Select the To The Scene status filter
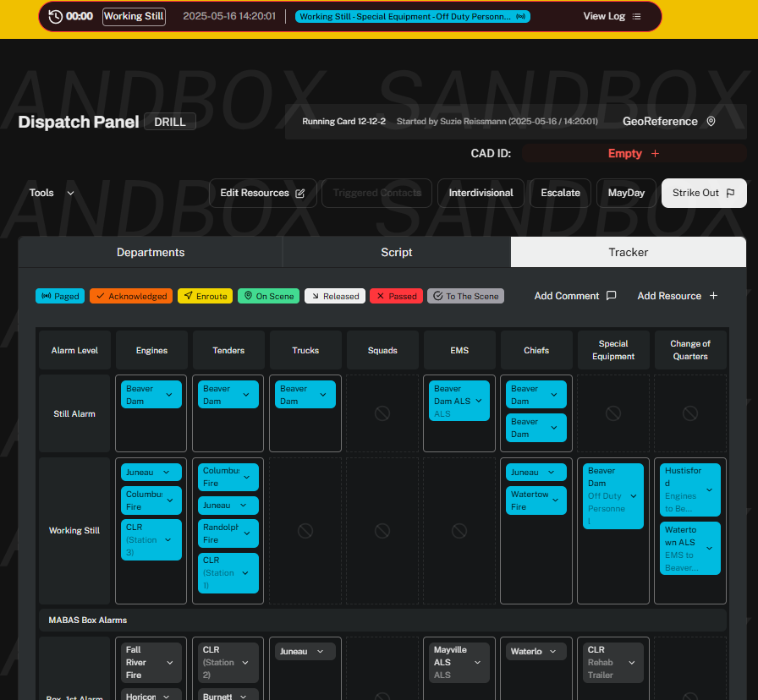The height and width of the screenshot is (700, 758). (465, 296)
